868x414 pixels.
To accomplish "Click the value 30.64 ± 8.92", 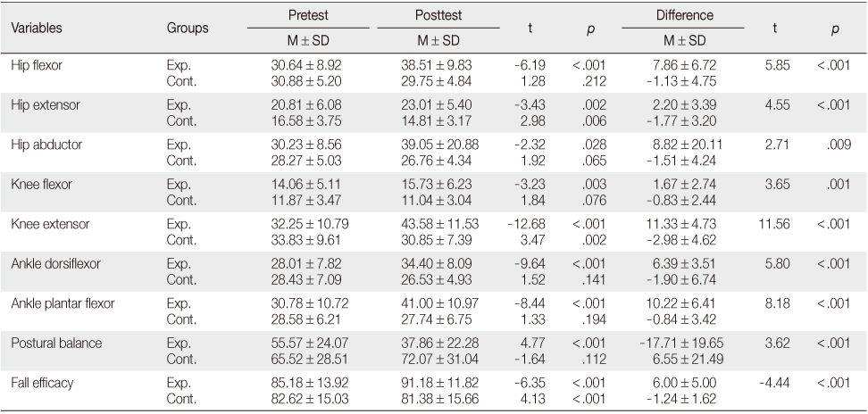I will click(306, 65).
